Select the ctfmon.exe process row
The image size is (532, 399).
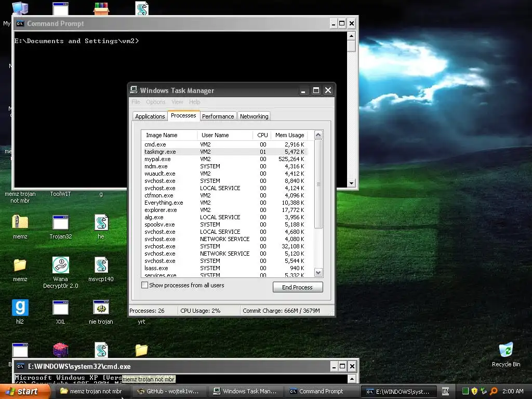coord(224,195)
